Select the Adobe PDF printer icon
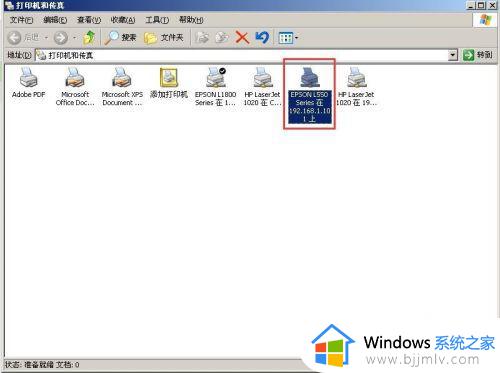Image resolution: width=500 pixels, height=373 pixels. [28, 82]
